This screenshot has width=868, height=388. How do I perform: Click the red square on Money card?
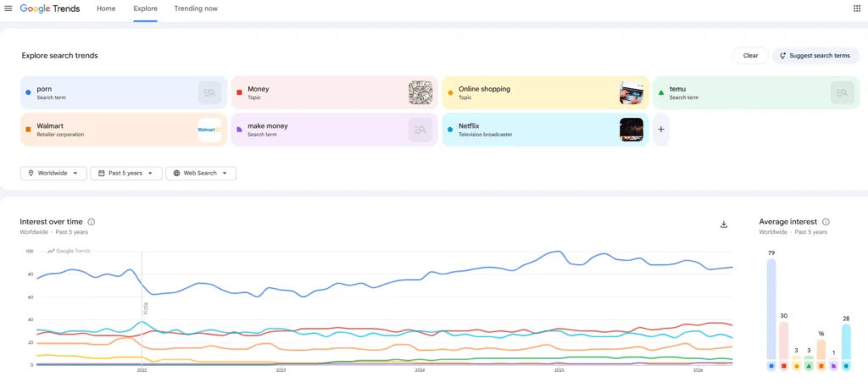click(x=239, y=92)
